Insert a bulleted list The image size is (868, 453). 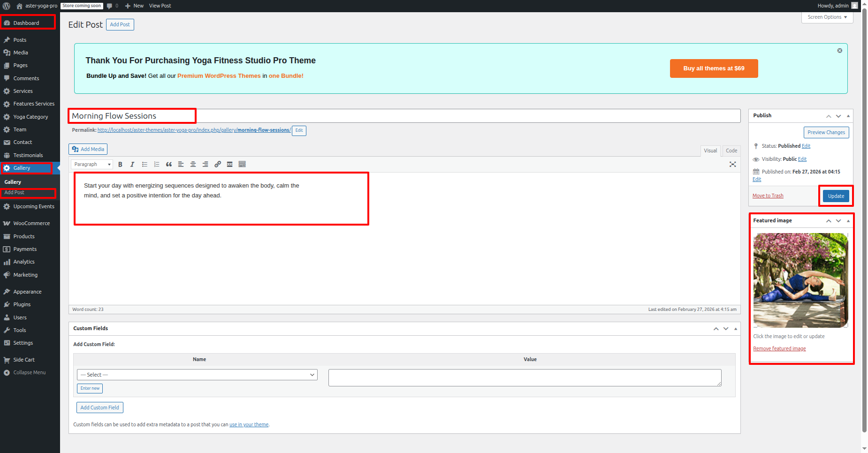click(145, 165)
